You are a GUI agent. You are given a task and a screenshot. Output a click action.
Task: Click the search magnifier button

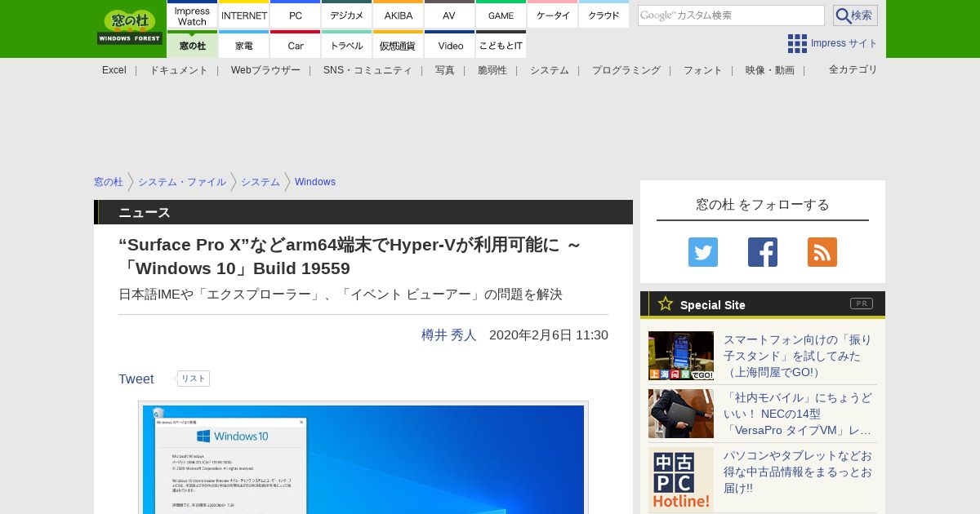pos(855,16)
